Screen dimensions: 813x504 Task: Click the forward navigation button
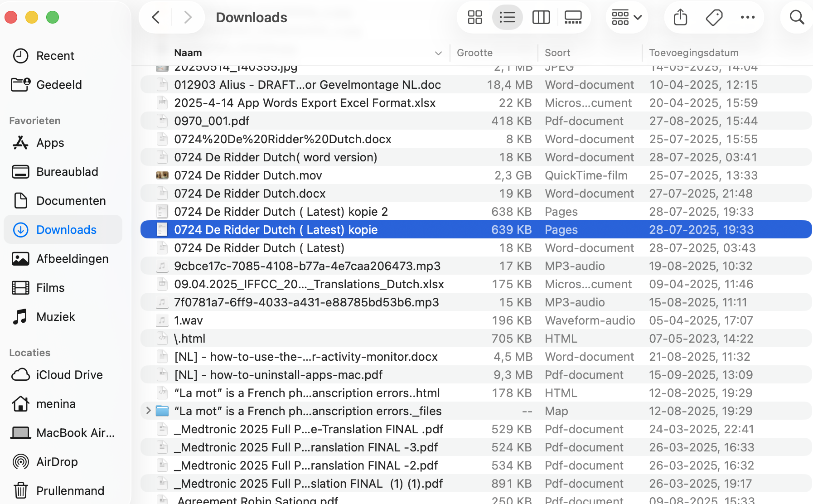coord(188,17)
